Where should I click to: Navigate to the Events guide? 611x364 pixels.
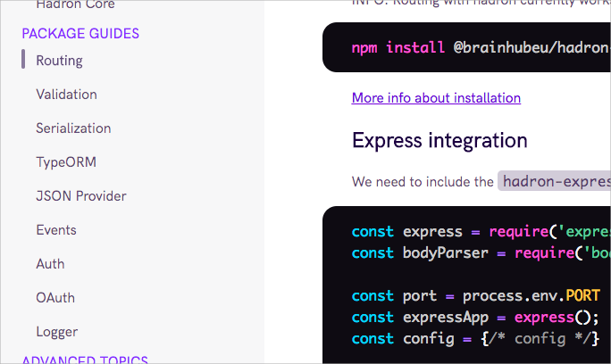56,230
